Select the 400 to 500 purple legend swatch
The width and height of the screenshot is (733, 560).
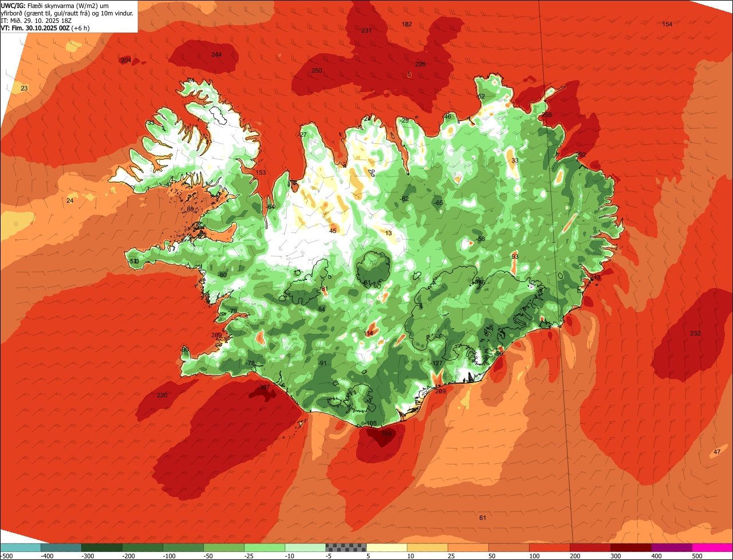coord(671,547)
